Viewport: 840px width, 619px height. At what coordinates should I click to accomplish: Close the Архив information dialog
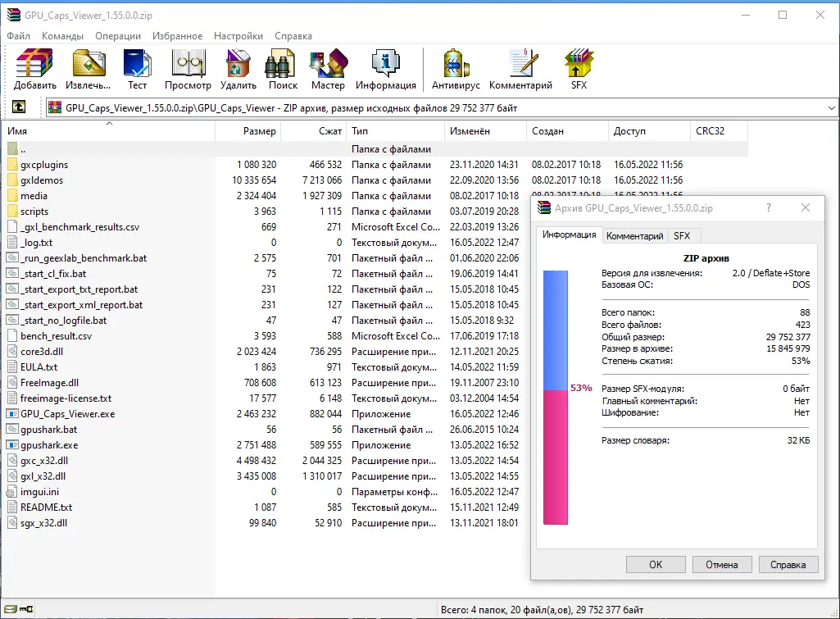point(806,207)
